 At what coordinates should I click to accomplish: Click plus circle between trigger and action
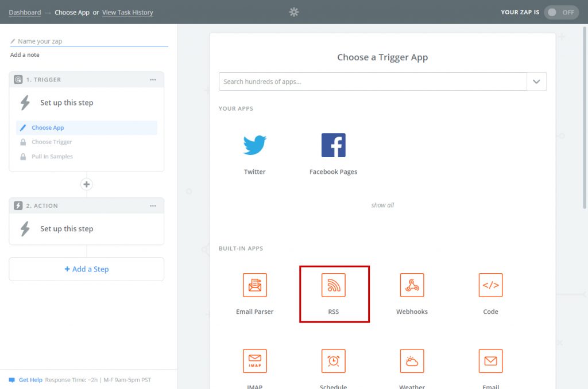(x=87, y=184)
